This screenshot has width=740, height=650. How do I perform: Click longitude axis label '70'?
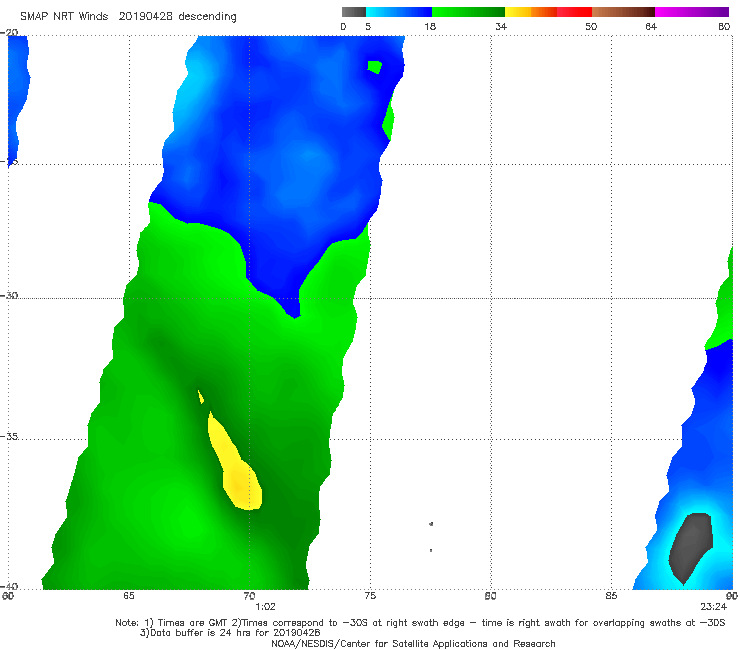[249, 596]
